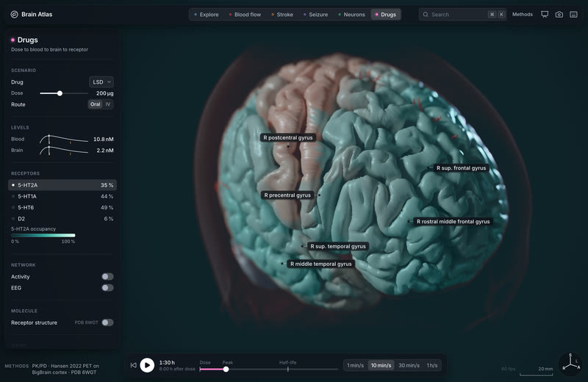588x382 pixels.
Task: Click the R sup. frontal gyrus label
Action: [461, 168]
